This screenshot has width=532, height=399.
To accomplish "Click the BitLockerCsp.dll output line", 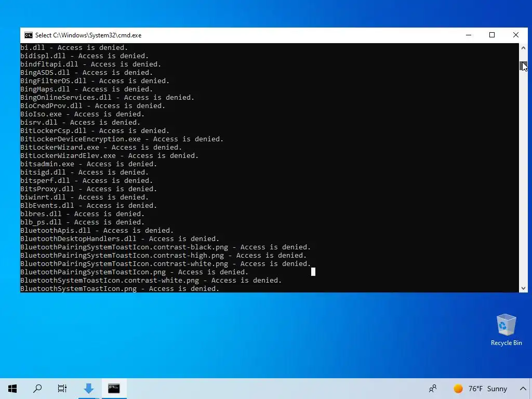I will [x=95, y=130].
